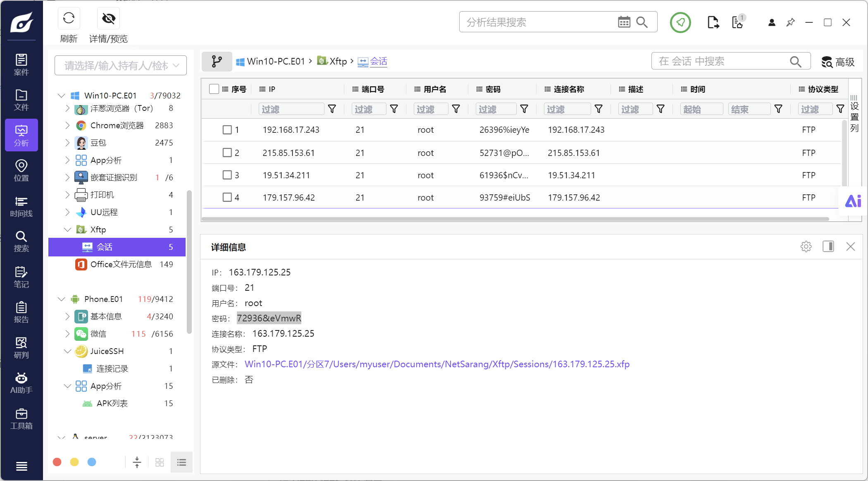Click the 高级 advanced search button
Viewport: 868px width, 481px height.
(x=838, y=62)
